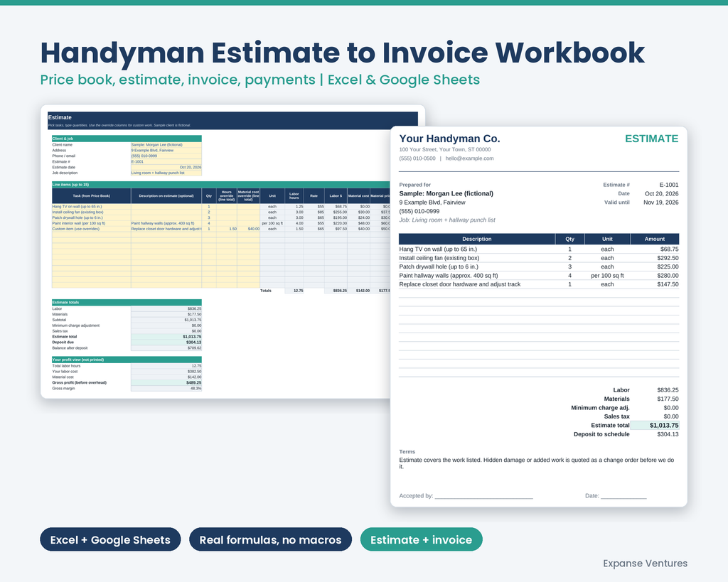Click the "Deposit to schedule" label

click(x=601, y=434)
